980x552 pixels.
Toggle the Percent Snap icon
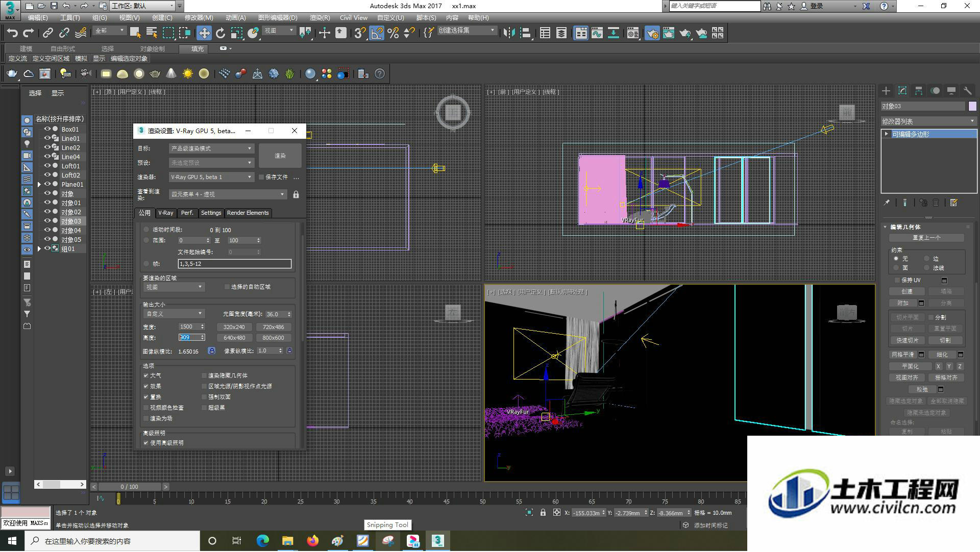tap(393, 33)
